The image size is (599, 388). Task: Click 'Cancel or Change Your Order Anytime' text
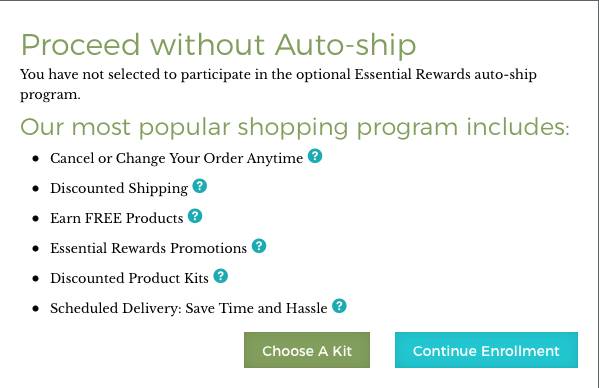click(x=176, y=158)
